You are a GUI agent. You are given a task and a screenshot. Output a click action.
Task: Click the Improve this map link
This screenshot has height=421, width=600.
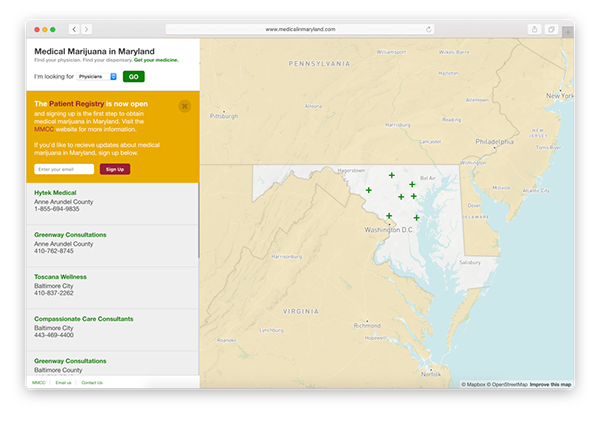550,384
